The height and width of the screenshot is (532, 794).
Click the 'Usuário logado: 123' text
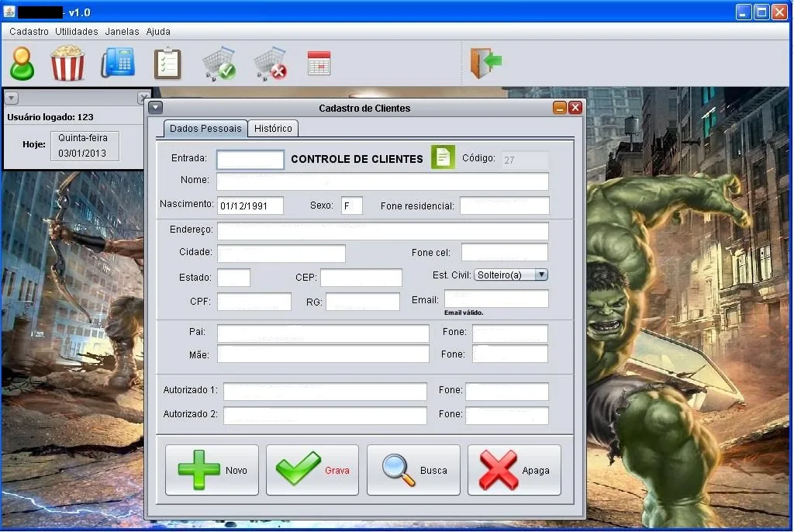[x=50, y=117]
